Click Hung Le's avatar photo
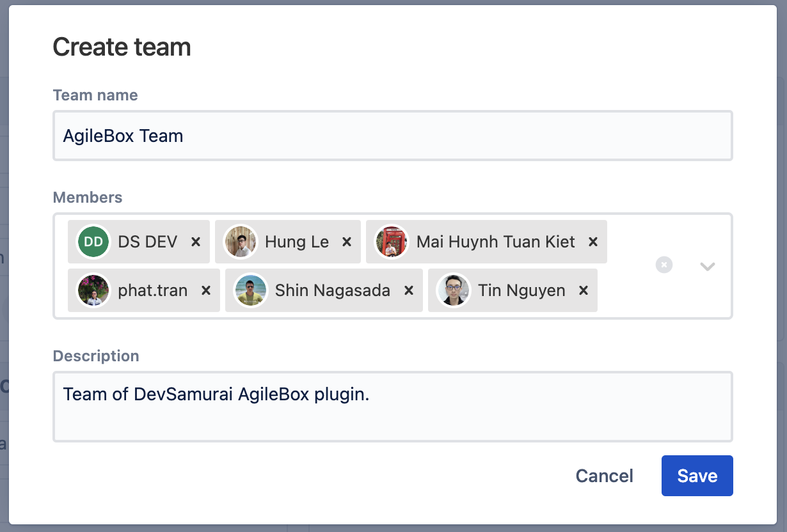787x532 pixels. coord(241,242)
